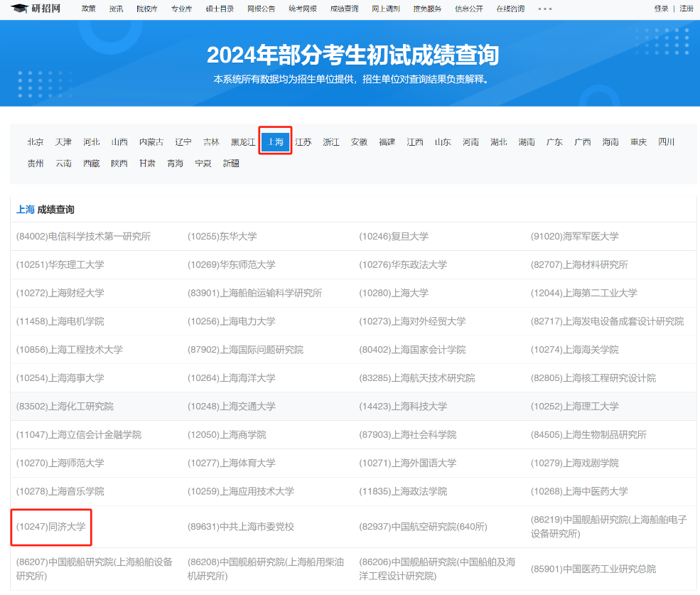Switch to the 北京 province tab
700x595 pixels.
(x=35, y=141)
